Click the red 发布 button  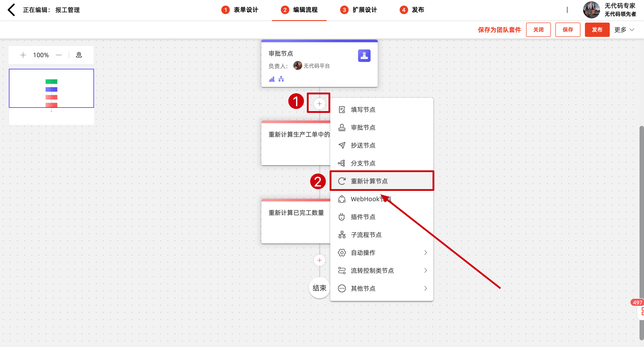[x=597, y=30]
